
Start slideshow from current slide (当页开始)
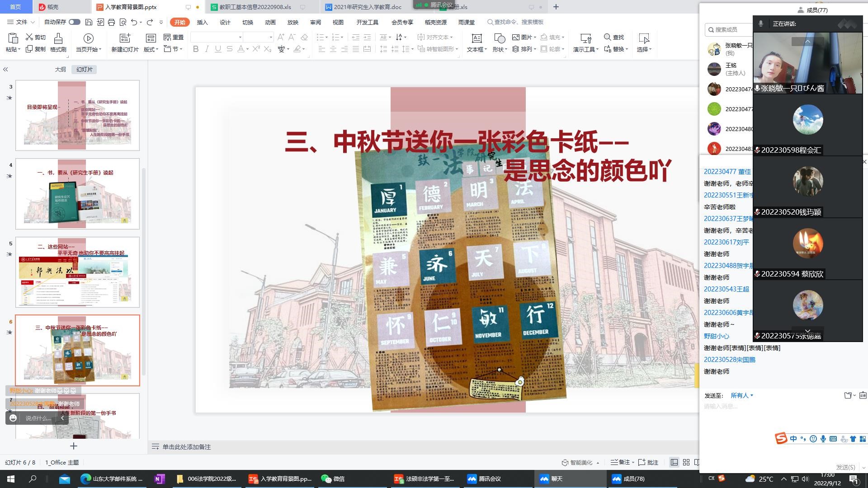click(89, 39)
